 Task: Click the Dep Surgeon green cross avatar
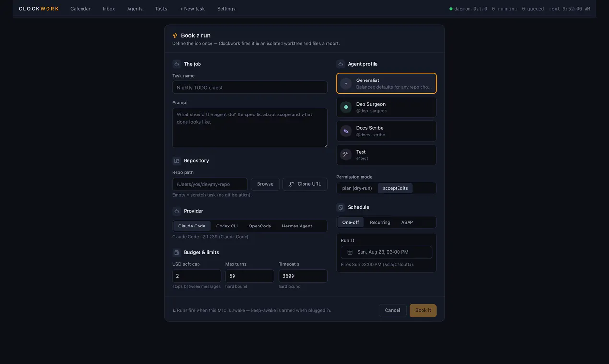click(x=346, y=107)
